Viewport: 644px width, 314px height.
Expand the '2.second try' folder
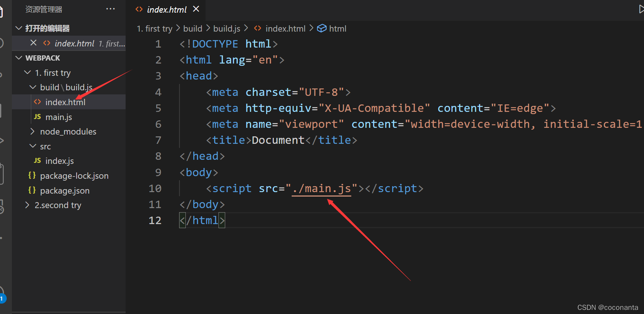pyautogui.click(x=27, y=205)
